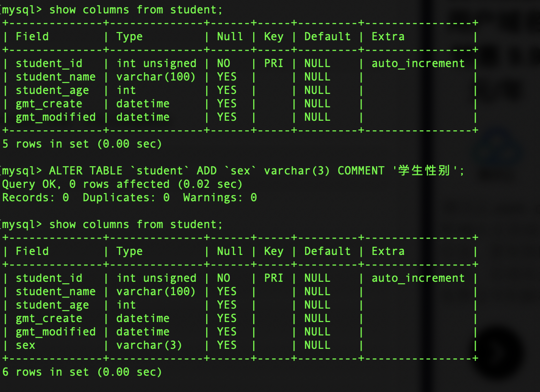Click the 'PRI' key value in the first table

click(273, 63)
